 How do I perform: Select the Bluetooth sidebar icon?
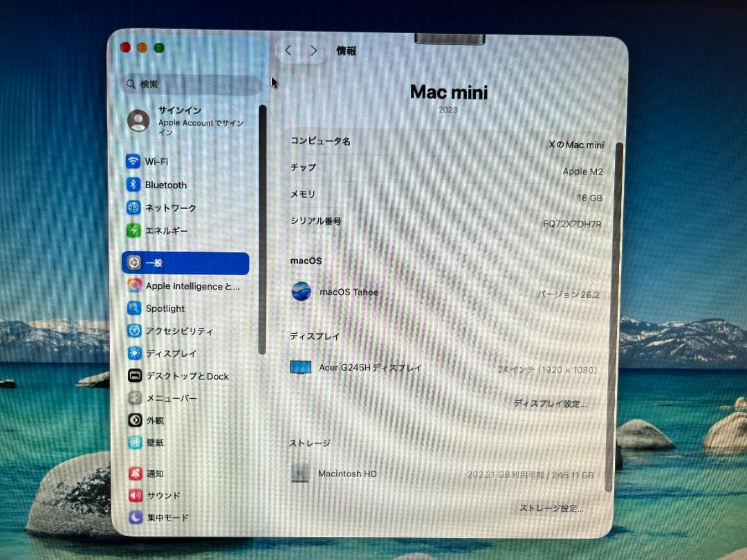pos(166,185)
